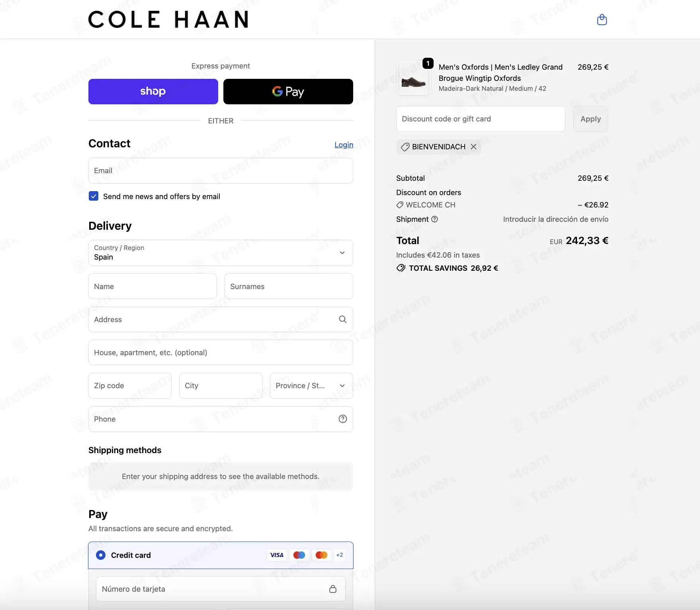Click the BIENVENIDACH discount tag icon

pos(405,147)
